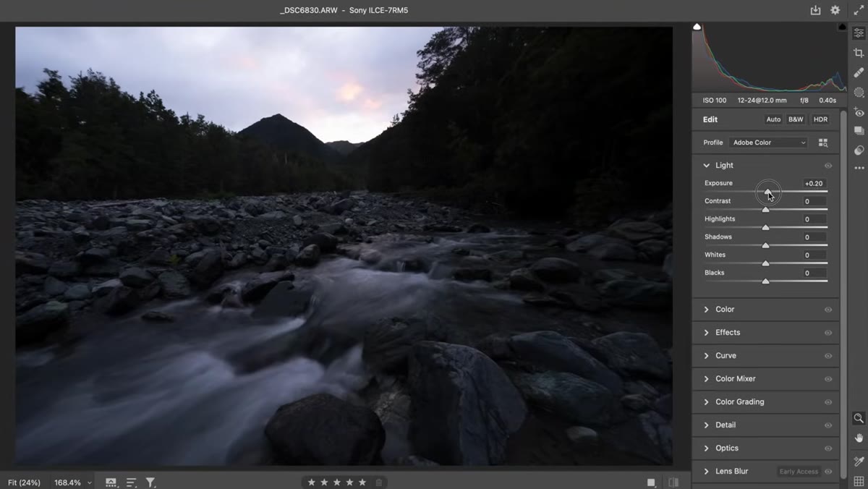
Task: Click the Contrast slider handle
Action: [765, 210]
